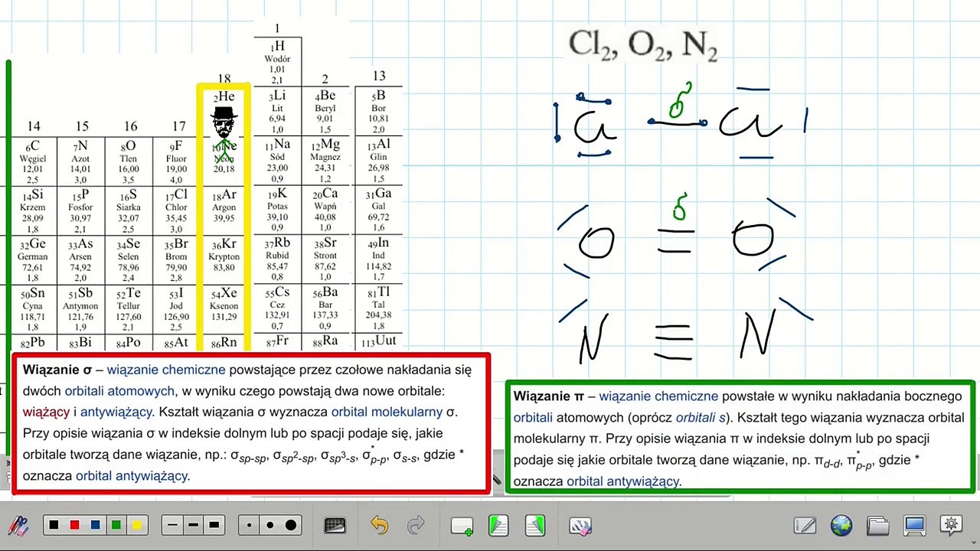Viewport: 980px width, 551px height.
Task: Click the Iodine 'Jod' cell
Action: (176, 308)
